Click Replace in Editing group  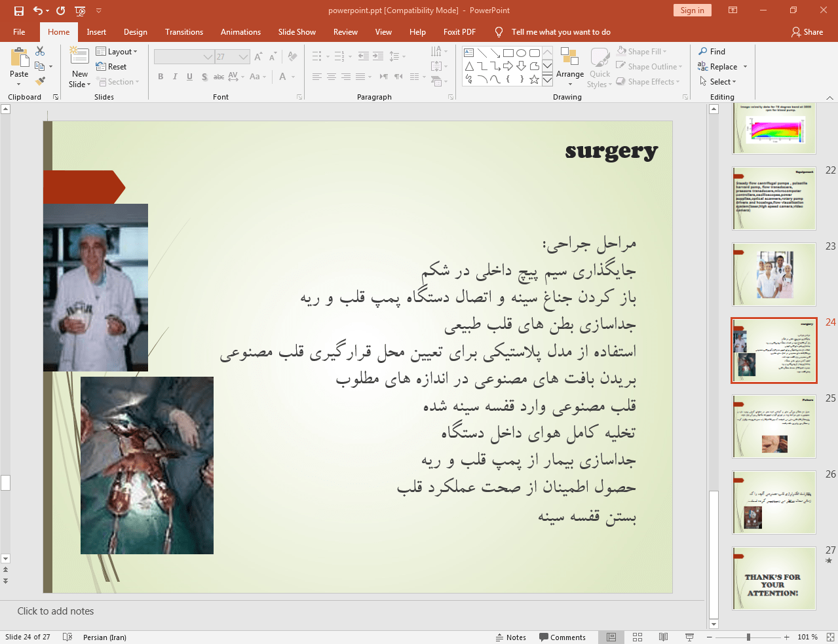(x=718, y=67)
